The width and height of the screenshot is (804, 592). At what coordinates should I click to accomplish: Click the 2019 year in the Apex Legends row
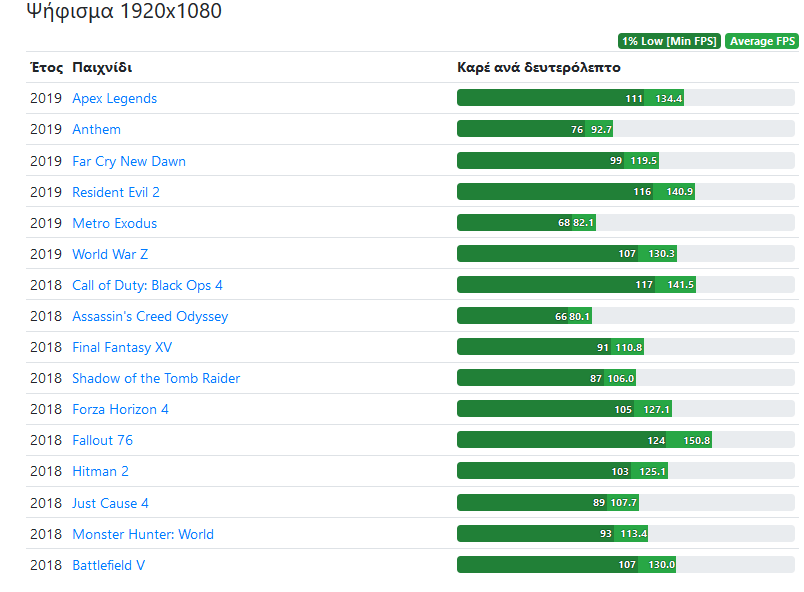pyautogui.click(x=46, y=98)
